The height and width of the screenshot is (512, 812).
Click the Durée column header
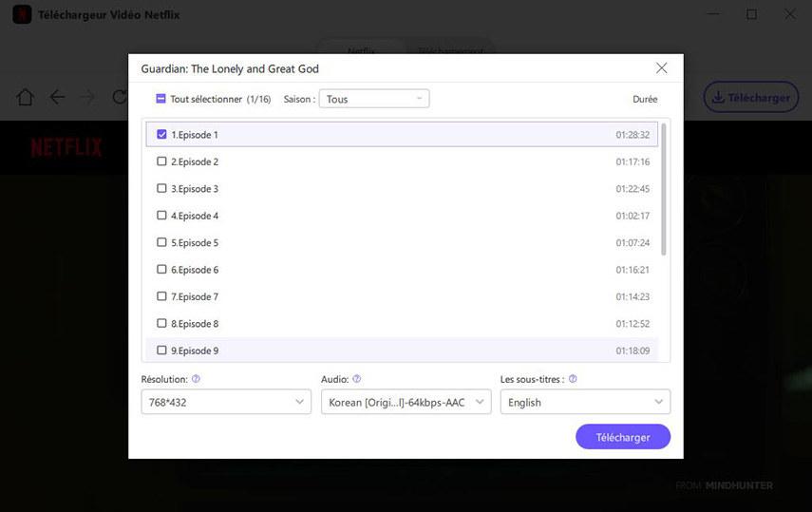point(645,99)
